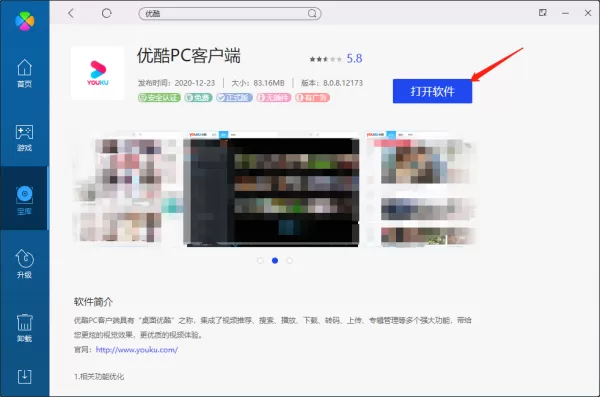Viewport: 600px width, 397px height.
Task: Open the 卸载 uninstall section
Action: 24,328
